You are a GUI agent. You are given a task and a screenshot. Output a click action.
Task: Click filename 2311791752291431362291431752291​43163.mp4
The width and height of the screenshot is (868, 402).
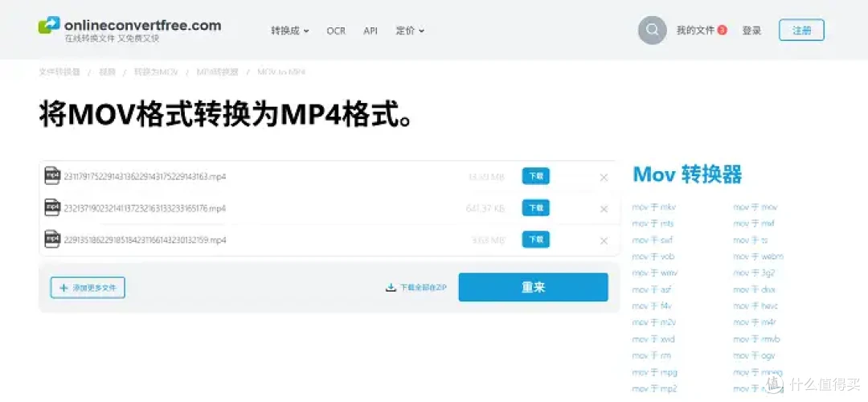[x=145, y=177]
